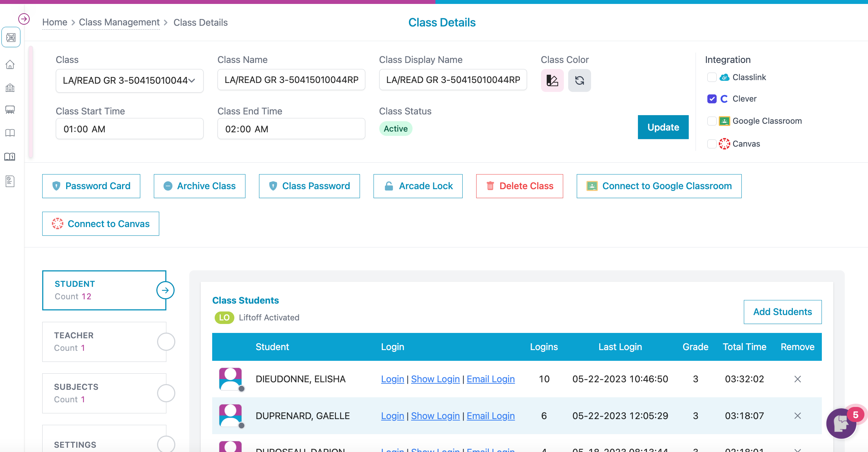Click the Active class status badge
Viewport: 868px width, 452px height.
[396, 129]
